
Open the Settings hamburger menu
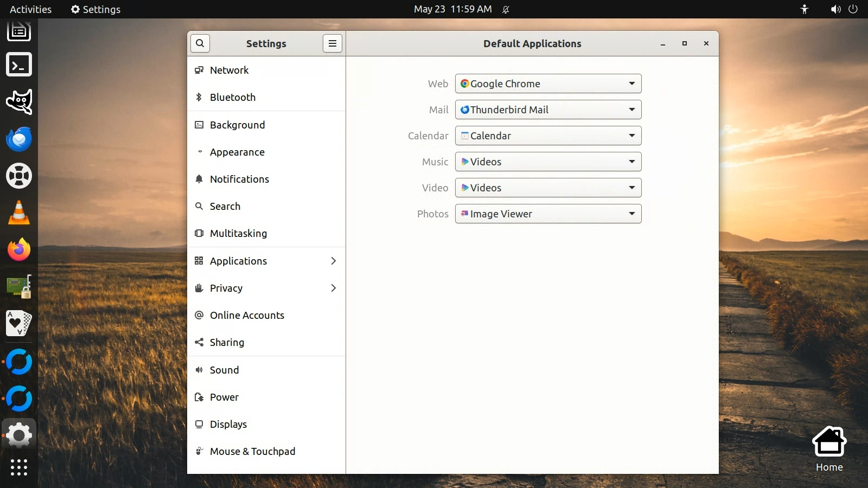pyautogui.click(x=333, y=43)
